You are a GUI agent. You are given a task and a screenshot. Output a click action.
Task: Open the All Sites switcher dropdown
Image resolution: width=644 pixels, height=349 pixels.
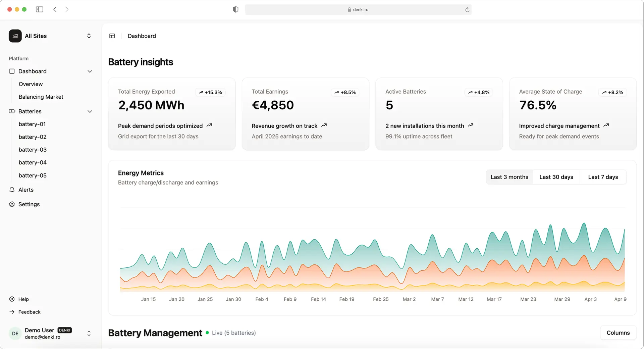[89, 36]
